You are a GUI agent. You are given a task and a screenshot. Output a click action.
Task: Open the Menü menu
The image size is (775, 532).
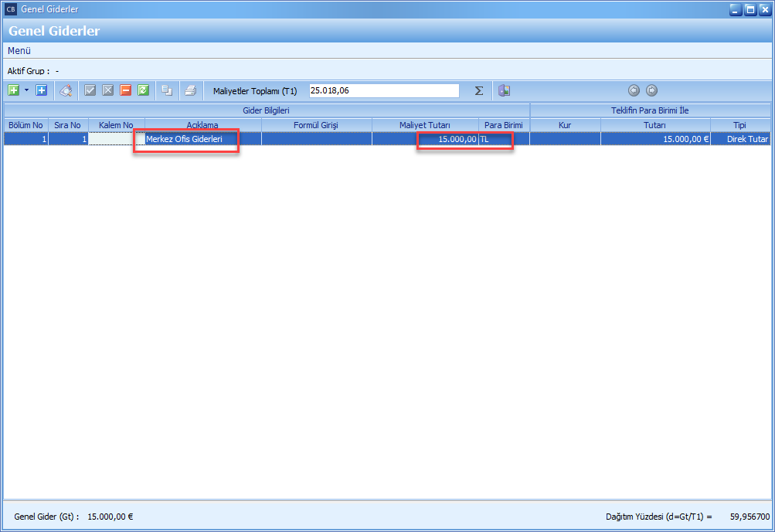coord(19,50)
